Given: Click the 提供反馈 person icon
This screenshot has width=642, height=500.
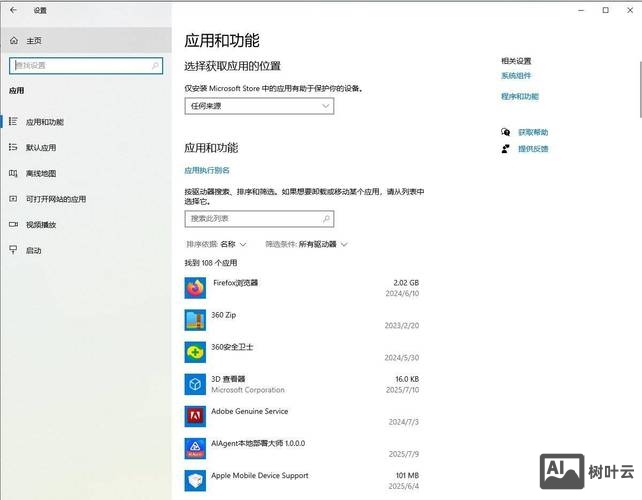Looking at the screenshot, I should (x=506, y=149).
